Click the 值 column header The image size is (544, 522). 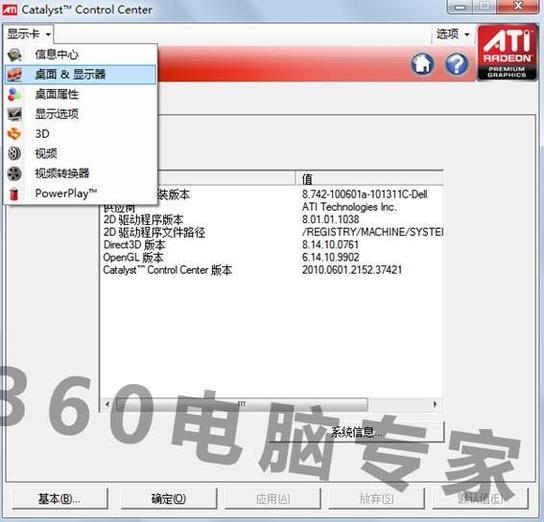click(x=369, y=179)
